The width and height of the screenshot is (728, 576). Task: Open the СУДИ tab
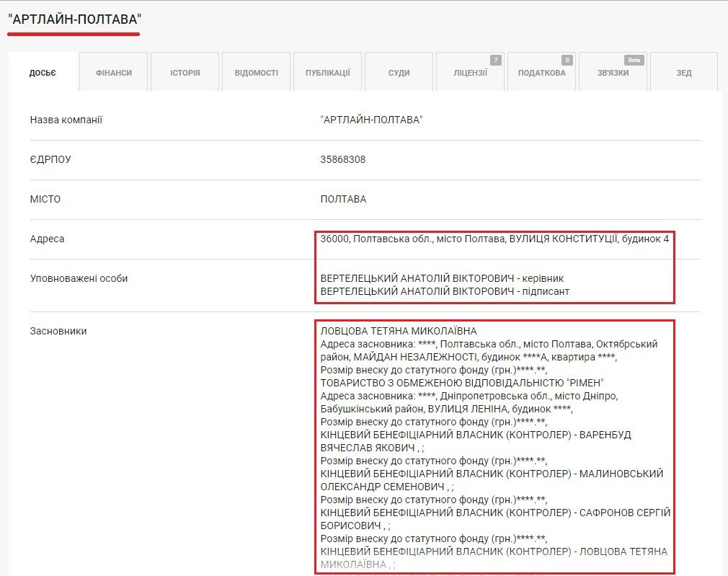(x=399, y=73)
